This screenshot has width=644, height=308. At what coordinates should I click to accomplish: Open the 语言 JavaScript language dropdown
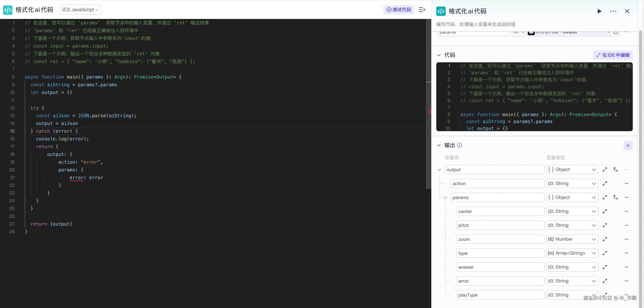click(x=80, y=10)
